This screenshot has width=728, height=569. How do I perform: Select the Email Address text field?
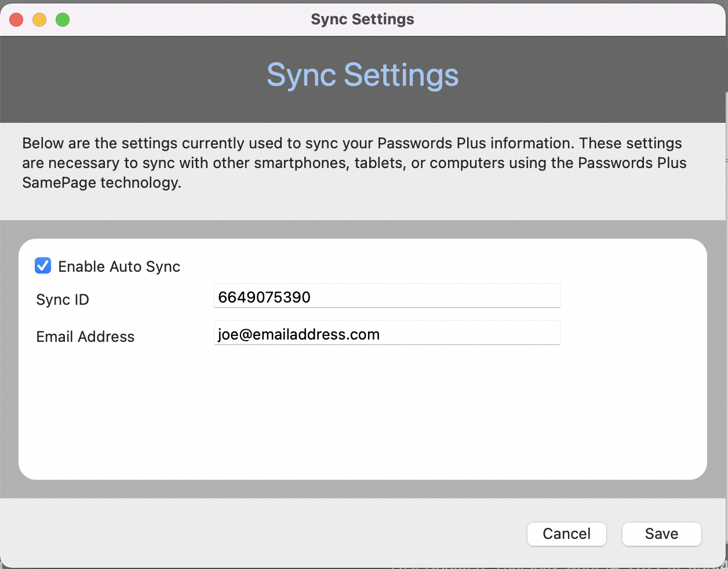[387, 333]
